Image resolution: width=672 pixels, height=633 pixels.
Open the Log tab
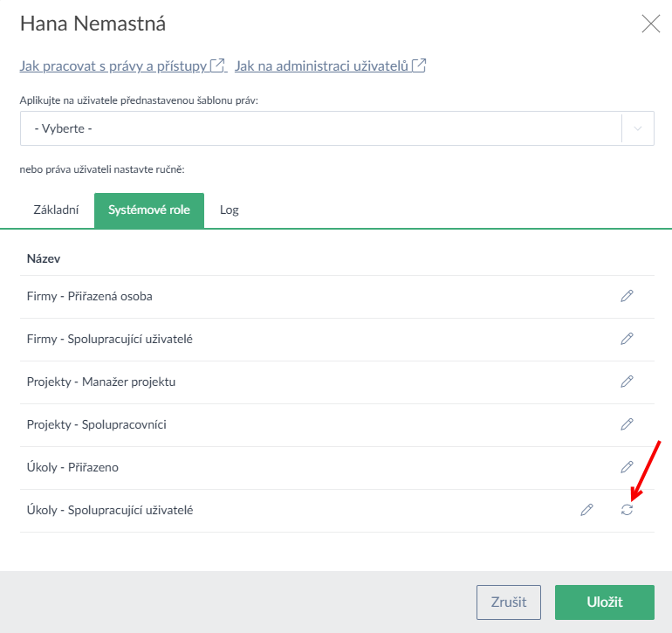coord(230,210)
